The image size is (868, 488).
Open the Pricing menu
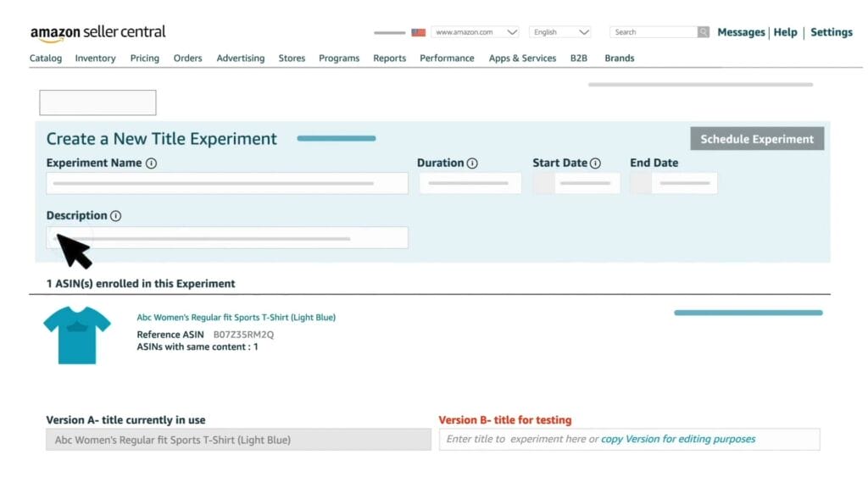pos(144,58)
